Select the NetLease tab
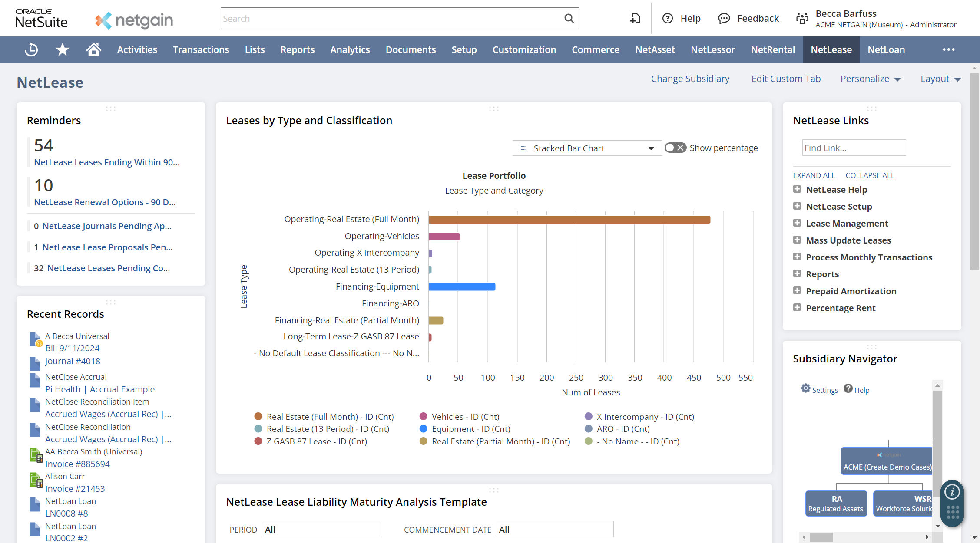 tap(831, 49)
